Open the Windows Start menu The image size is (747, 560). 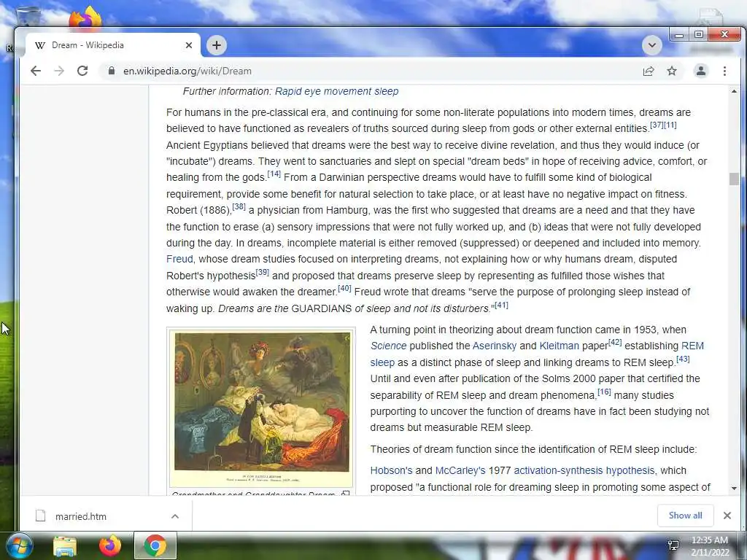click(x=18, y=545)
